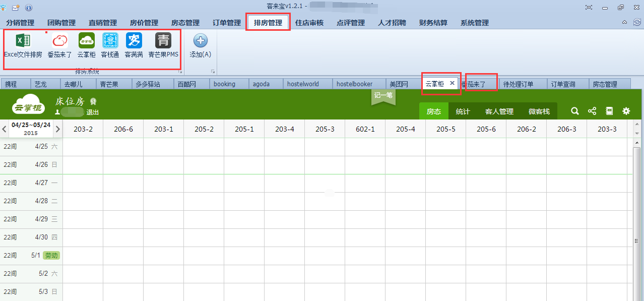The width and height of the screenshot is (644, 301).
Task: Switch to the 青芒果 channel tab
Action: click(x=113, y=84)
